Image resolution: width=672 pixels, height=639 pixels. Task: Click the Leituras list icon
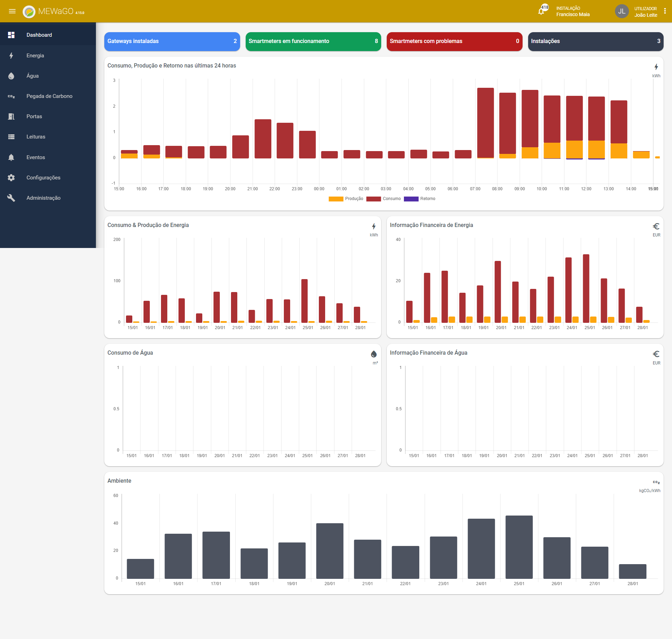[x=11, y=137]
